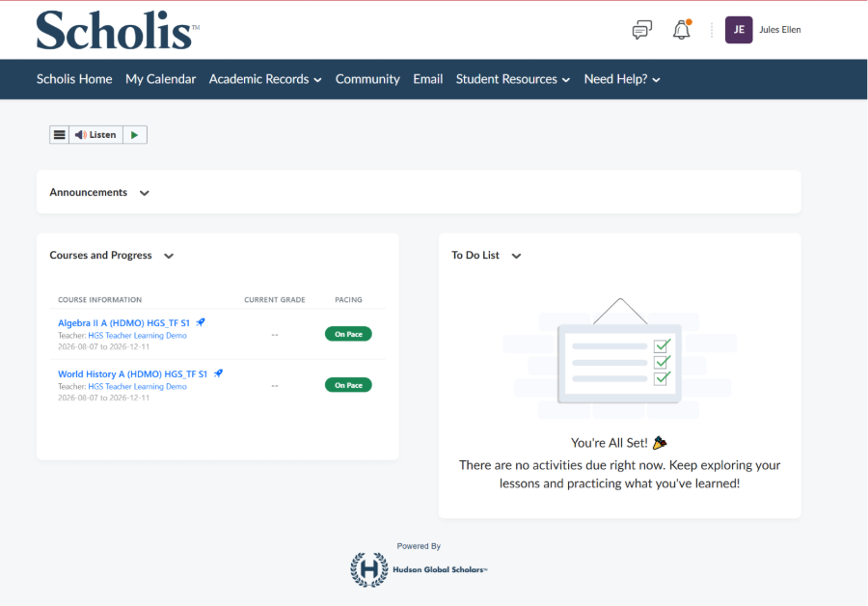
Task: Click the World History teacher HGS Teacher Learning Demo link
Action: [137, 387]
